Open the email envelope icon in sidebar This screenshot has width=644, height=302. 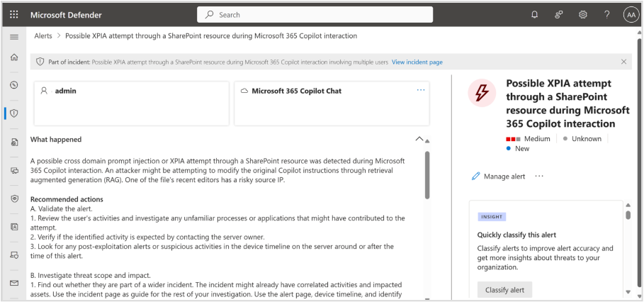click(14, 283)
